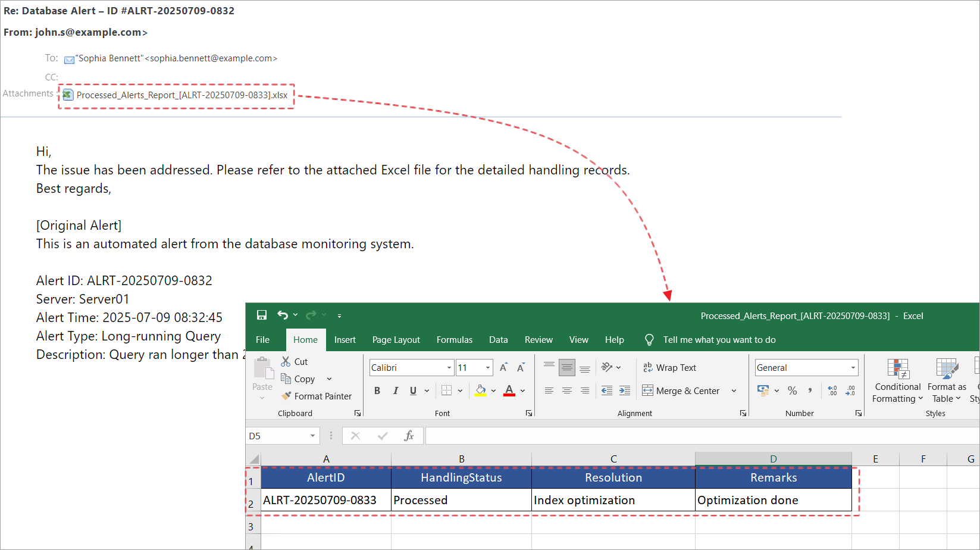Open the Help ribbon tab
The height and width of the screenshot is (550, 980).
coord(615,339)
